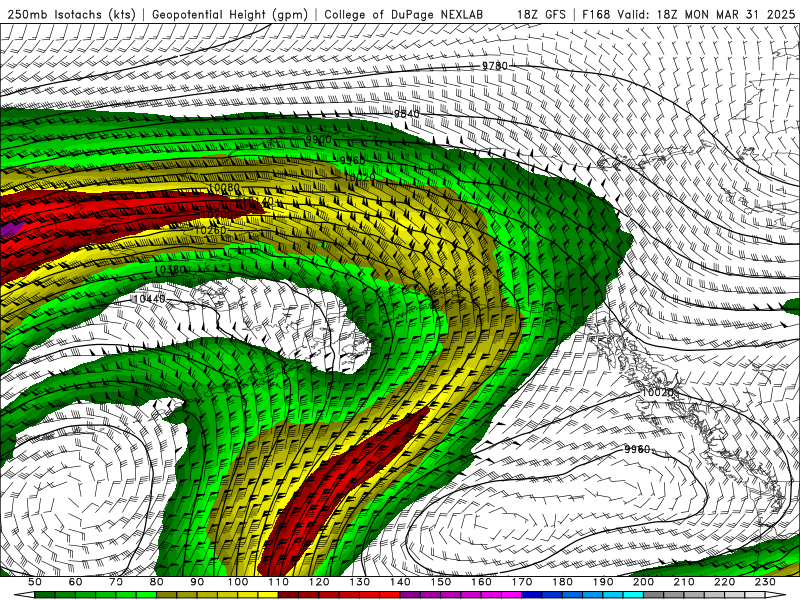800x600 pixels.
Task: Click the bright yellow swatch left of 110
Action: (268, 595)
